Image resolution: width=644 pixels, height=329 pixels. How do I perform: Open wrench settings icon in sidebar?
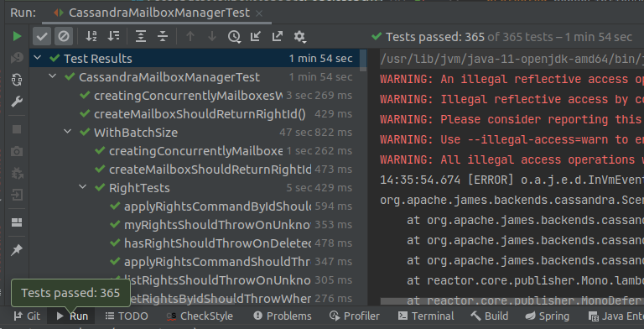pyautogui.click(x=17, y=102)
